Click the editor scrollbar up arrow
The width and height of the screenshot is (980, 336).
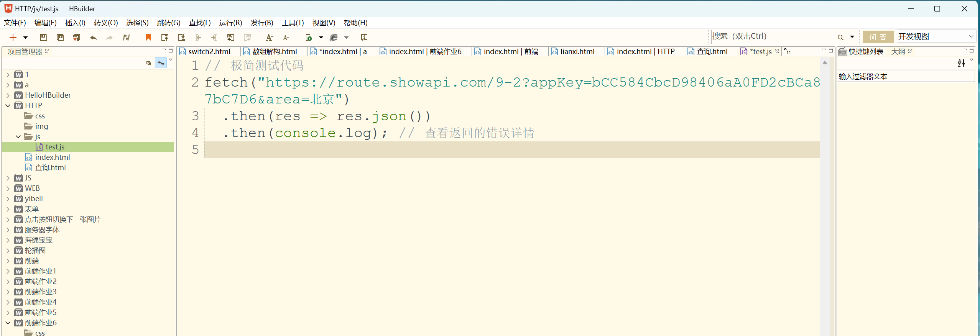825,62
